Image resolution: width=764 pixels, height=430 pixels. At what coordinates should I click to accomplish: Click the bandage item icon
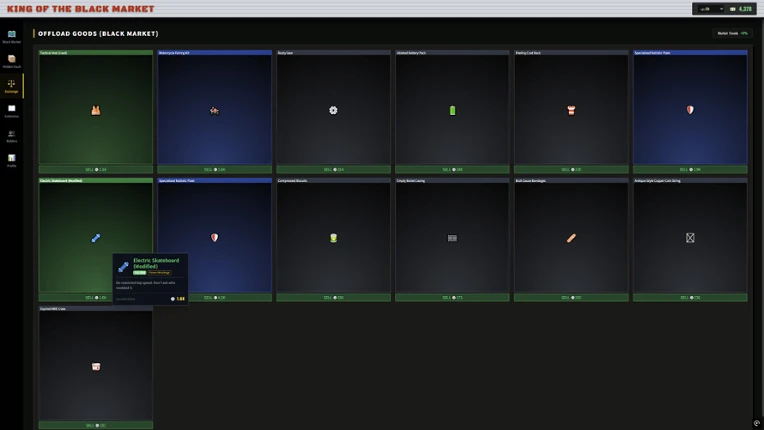[571, 238]
